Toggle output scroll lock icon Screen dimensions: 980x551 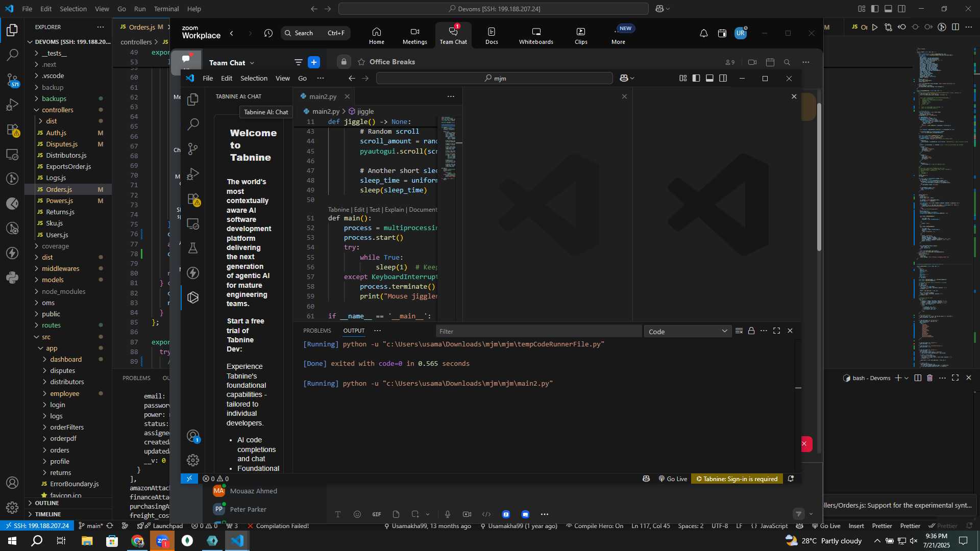point(751,331)
